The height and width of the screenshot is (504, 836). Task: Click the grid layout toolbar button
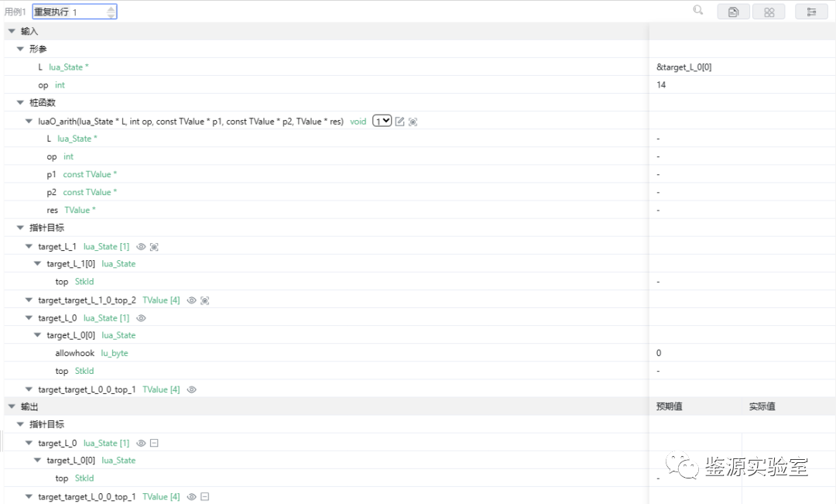(x=769, y=12)
